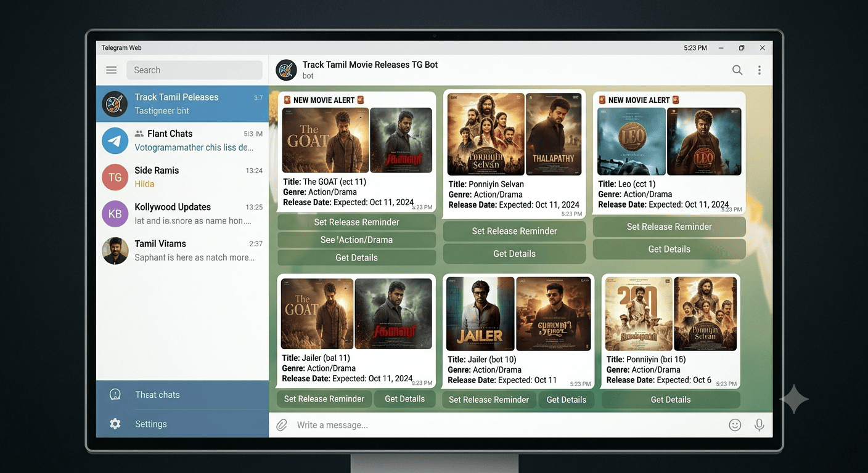
Task: Click the search magnifier in chat header
Action: [x=737, y=70]
